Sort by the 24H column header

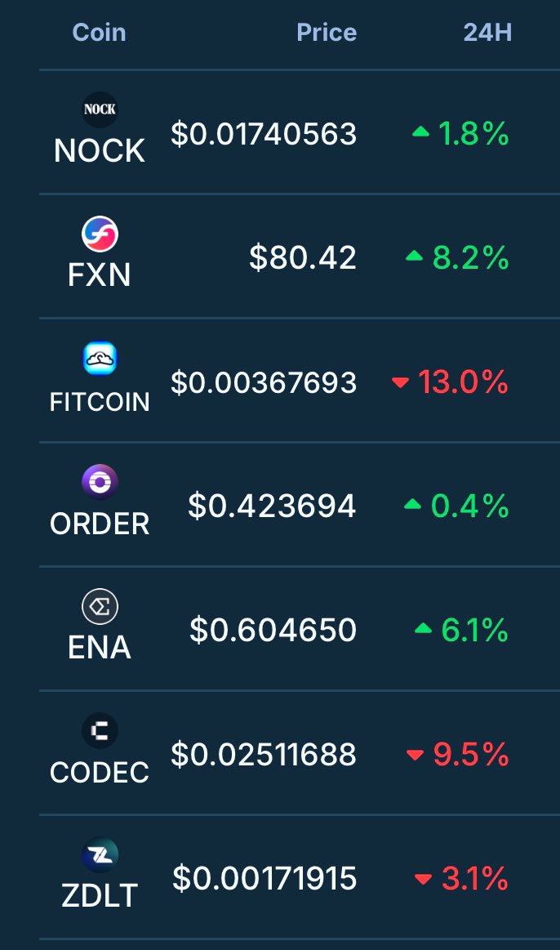tap(487, 33)
